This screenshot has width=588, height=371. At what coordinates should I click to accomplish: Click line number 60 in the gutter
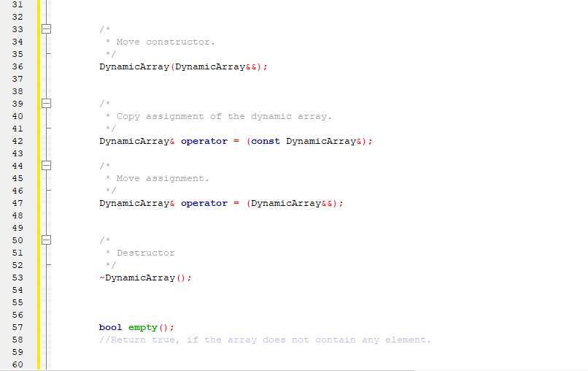[x=18, y=364]
